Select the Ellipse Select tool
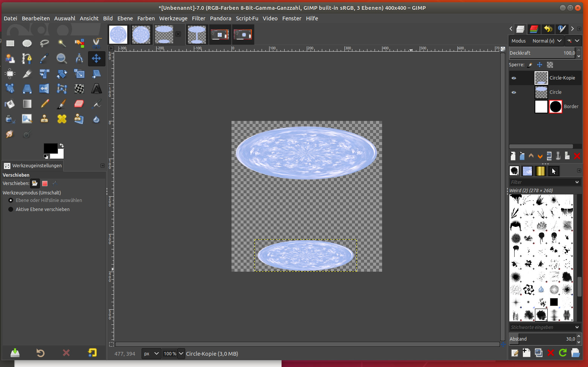Screen dimensions: 588x367 pos(27,43)
